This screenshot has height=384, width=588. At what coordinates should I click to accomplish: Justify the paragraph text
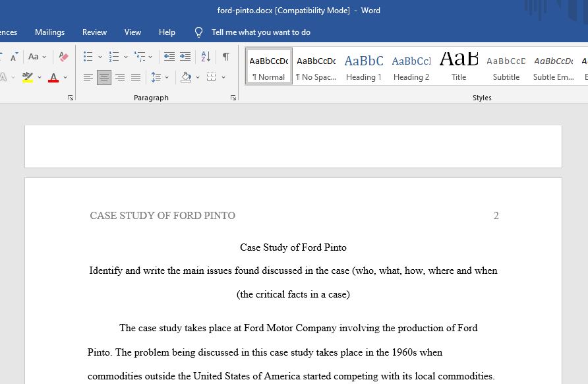(136, 77)
